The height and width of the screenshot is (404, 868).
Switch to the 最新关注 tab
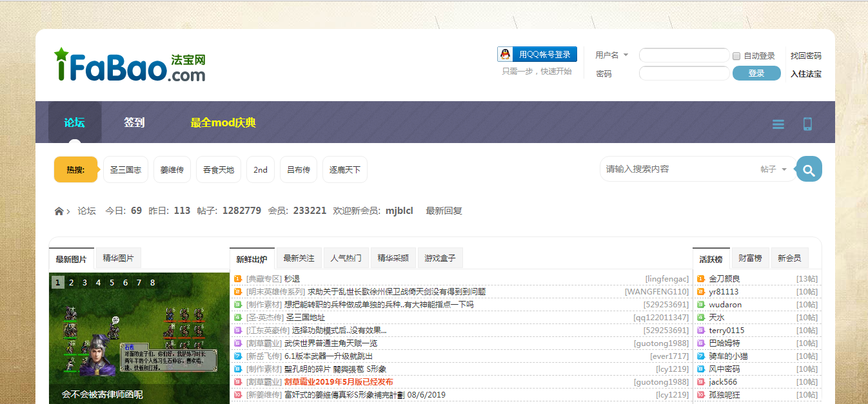299,258
